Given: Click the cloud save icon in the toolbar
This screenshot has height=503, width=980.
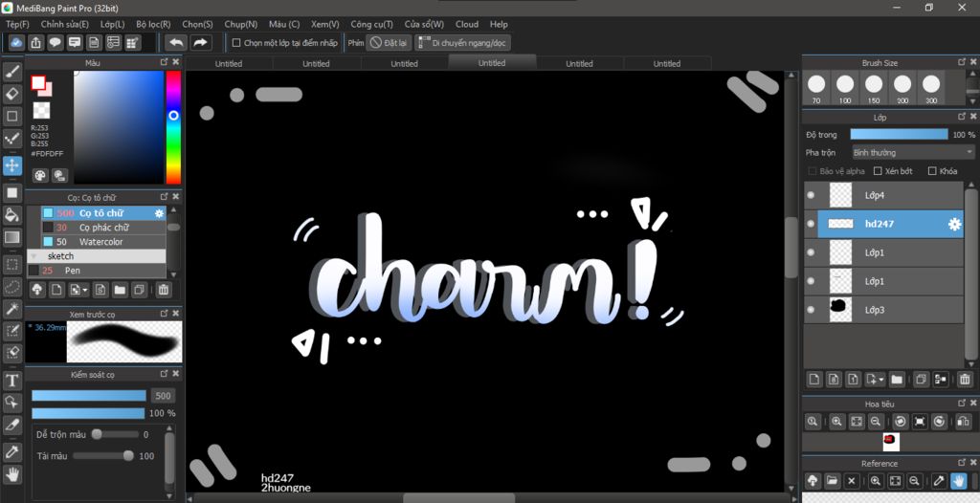Looking at the screenshot, I should click(x=17, y=42).
